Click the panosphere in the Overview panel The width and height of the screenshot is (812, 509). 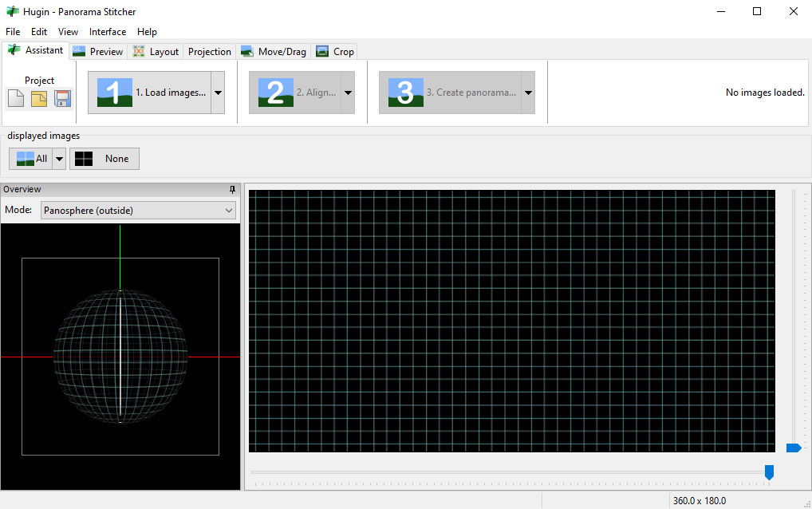(120, 355)
